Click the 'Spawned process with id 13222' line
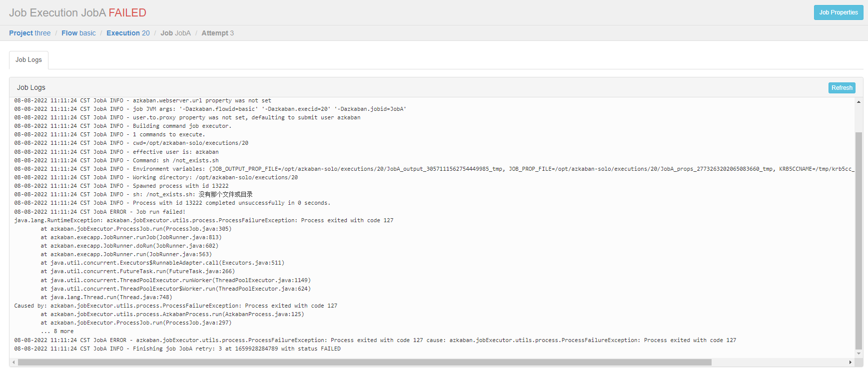 click(121, 186)
